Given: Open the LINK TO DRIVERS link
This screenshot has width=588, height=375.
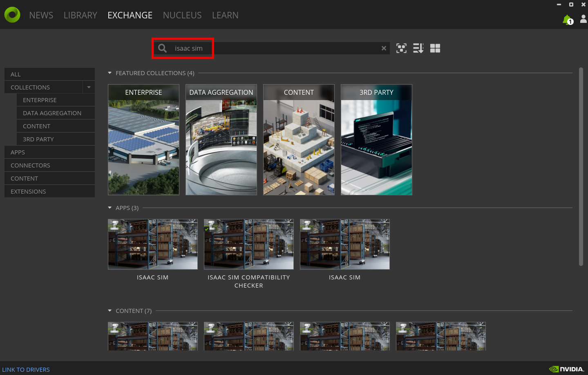Looking at the screenshot, I should [x=26, y=369].
